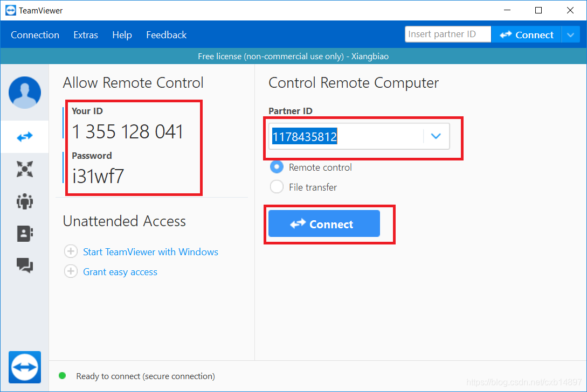This screenshot has height=392, width=587.
Task: Minimize the TeamViewer window
Action: [x=507, y=10]
